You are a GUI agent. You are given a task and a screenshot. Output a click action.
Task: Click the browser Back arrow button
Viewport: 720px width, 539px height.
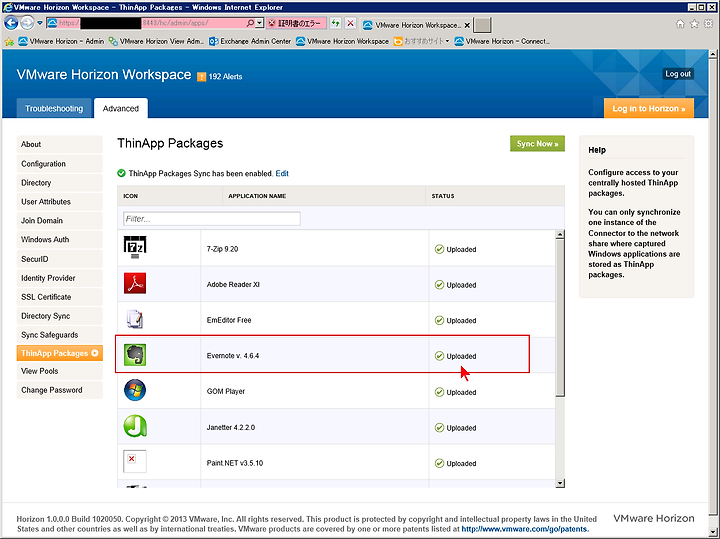11,23
